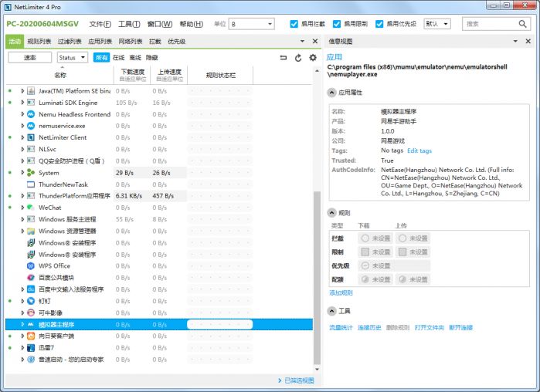The height and width of the screenshot is (392, 540).
Task: Open the 文件(F) menu
Action: tap(100, 24)
